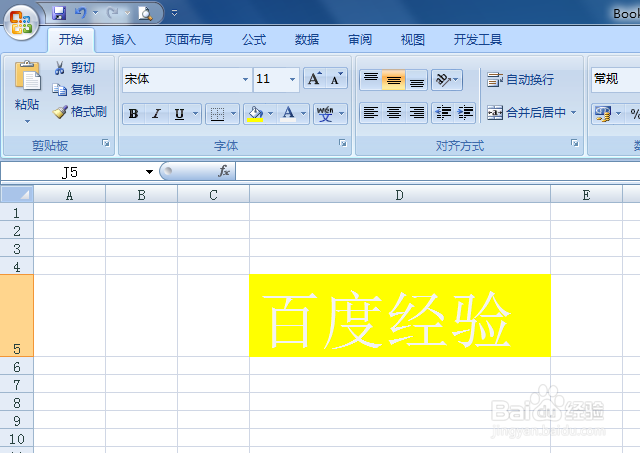Select column A header

(x=69, y=195)
